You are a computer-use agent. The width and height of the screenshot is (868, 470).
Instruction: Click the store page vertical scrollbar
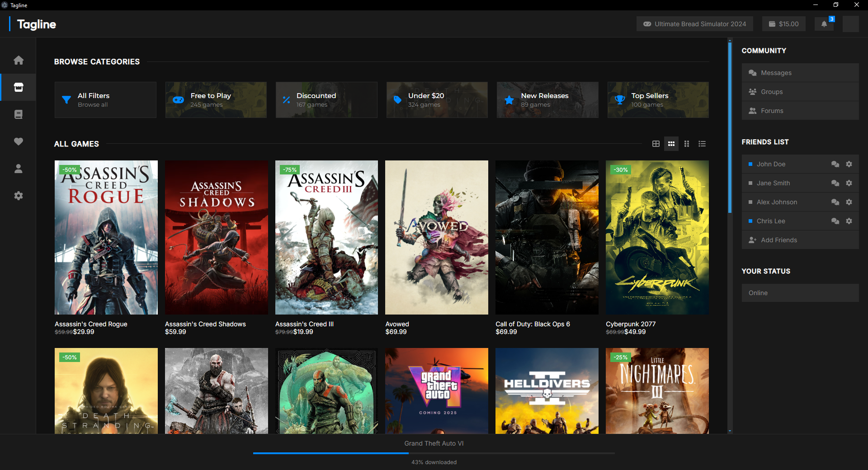click(730, 128)
